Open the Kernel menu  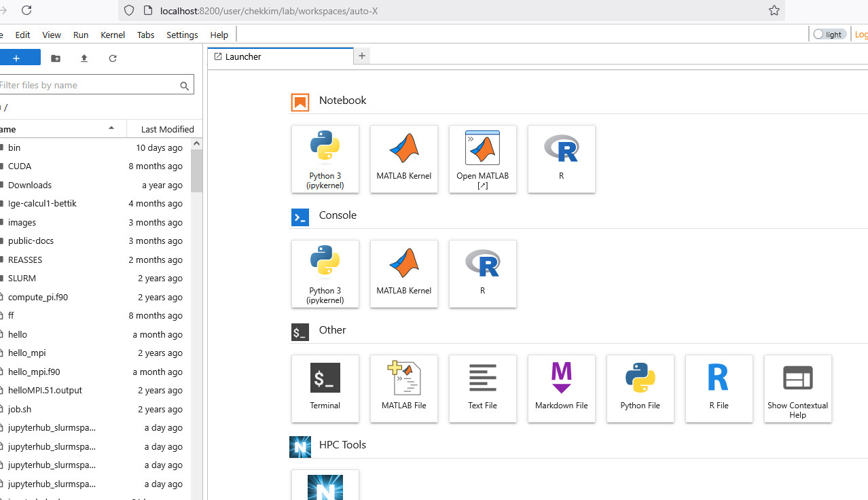113,35
